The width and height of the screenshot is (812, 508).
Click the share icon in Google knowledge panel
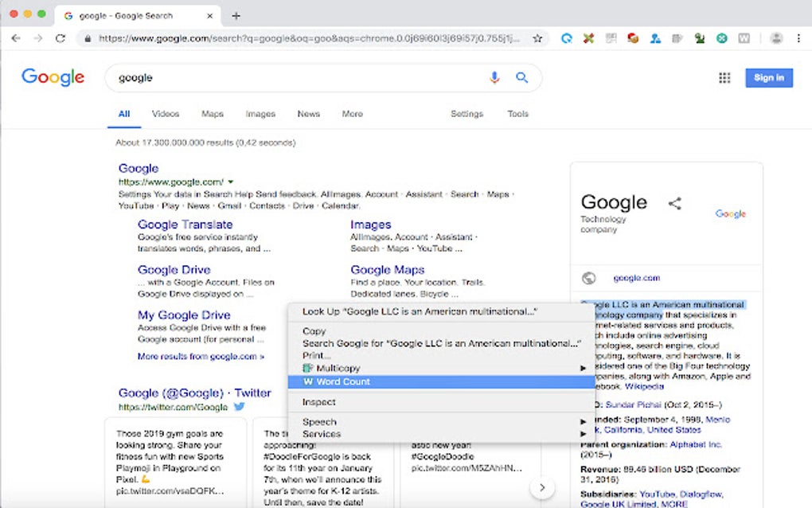pyautogui.click(x=675, y=204)
